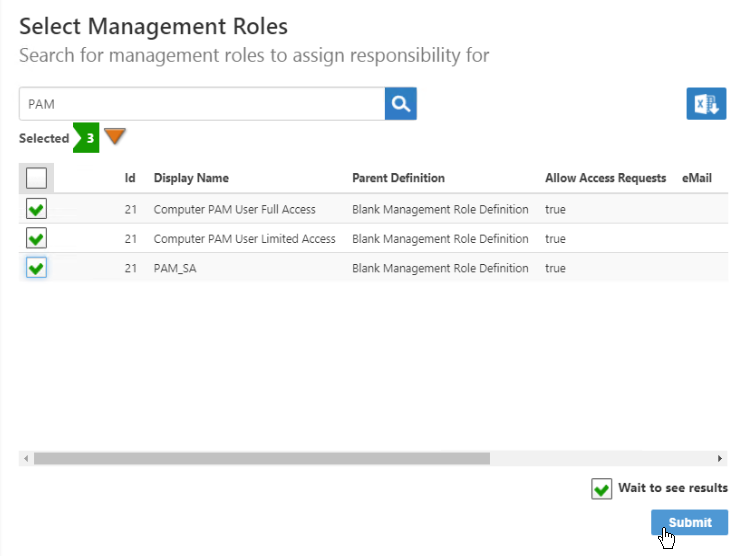Viewport: 738px width, 556px height.
Task: Sort by the Id column header
Action: pos(130,178)
